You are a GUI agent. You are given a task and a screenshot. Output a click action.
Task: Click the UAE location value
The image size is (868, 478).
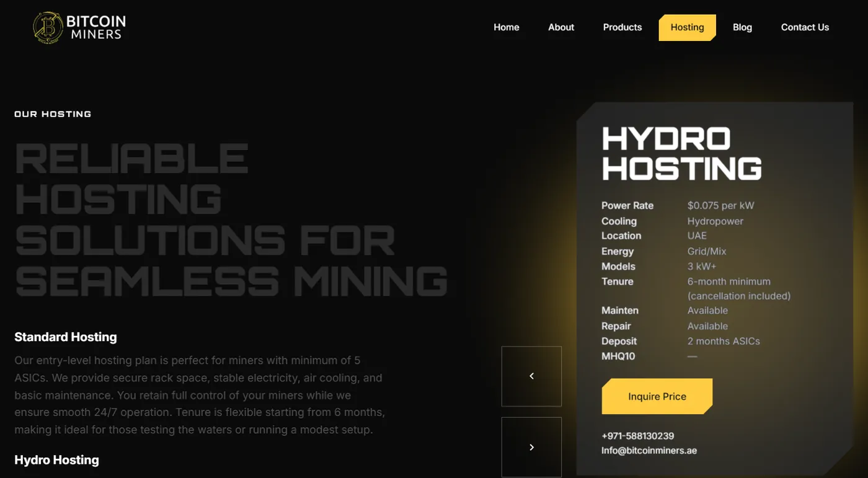pos(697,236)
